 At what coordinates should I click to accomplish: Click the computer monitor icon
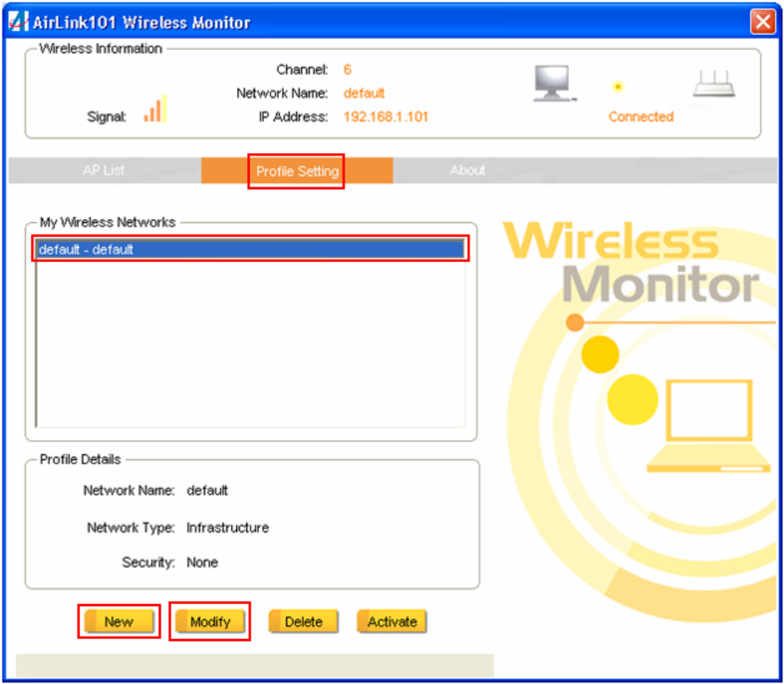[554, 83]
